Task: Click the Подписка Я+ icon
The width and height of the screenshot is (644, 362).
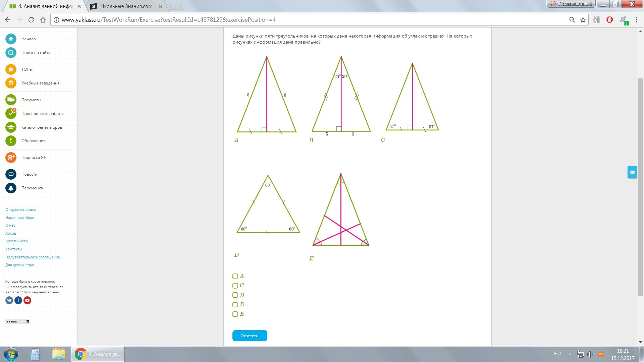Action: [11, 158]
